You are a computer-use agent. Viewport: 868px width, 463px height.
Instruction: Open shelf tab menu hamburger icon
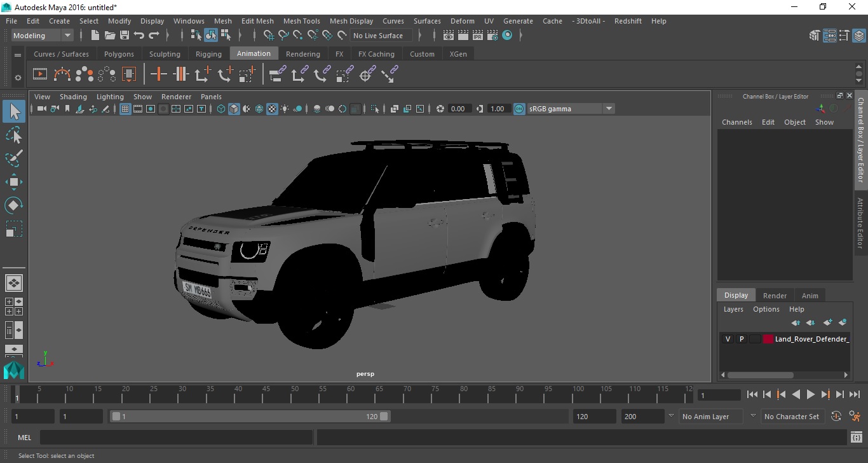coord(18,55)
